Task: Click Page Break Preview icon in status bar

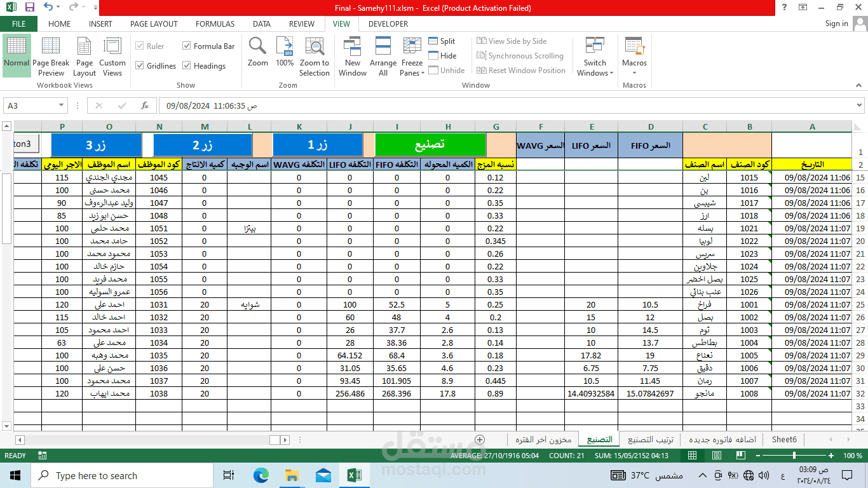Action: (741, 456)
